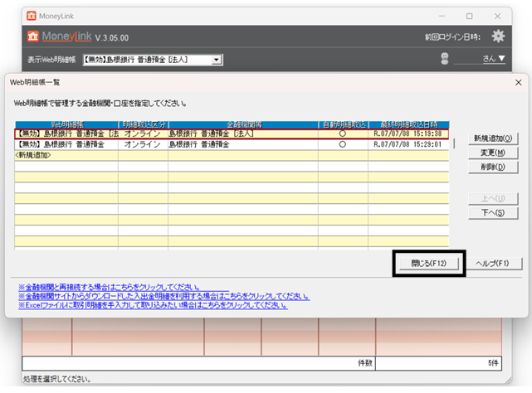Image resolution: width=532 pixels, height=393 pixels.
Task: Click the 下へ(S) button
Action: 493,213
